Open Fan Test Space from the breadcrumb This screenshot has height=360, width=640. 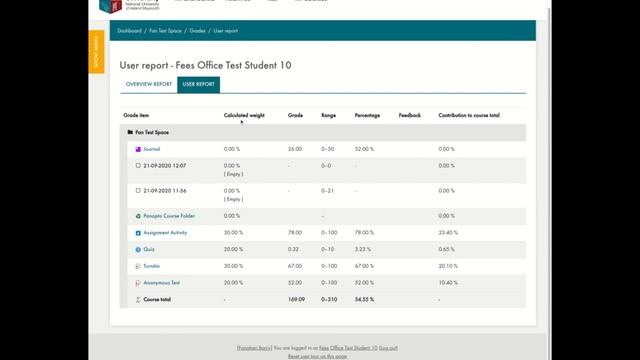point(165,31)
